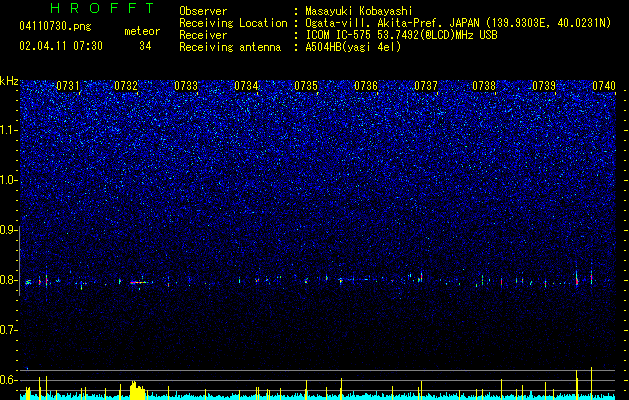
Task: Click the 0.8 kHz axis label
Action: click(x=9, y=280)
